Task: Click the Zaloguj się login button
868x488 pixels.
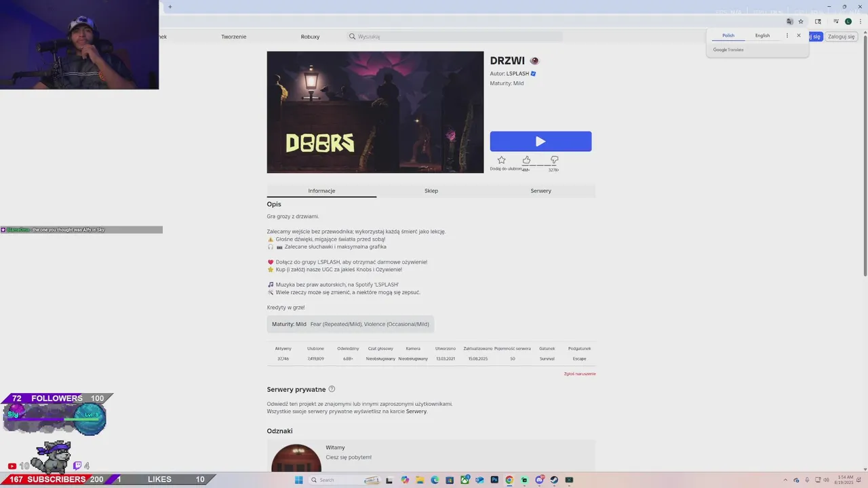Action: tap(842, 37)
